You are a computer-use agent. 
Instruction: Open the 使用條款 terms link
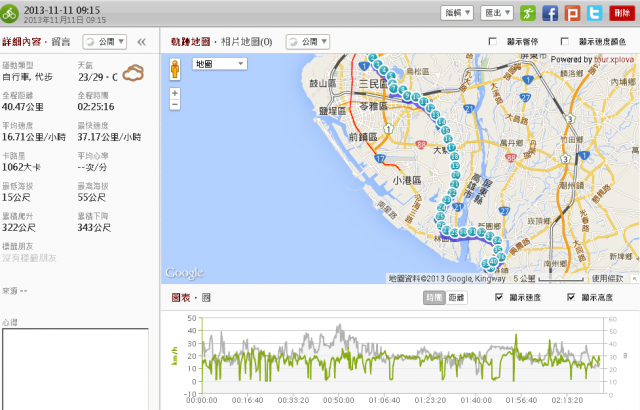[x=607, y=279]
